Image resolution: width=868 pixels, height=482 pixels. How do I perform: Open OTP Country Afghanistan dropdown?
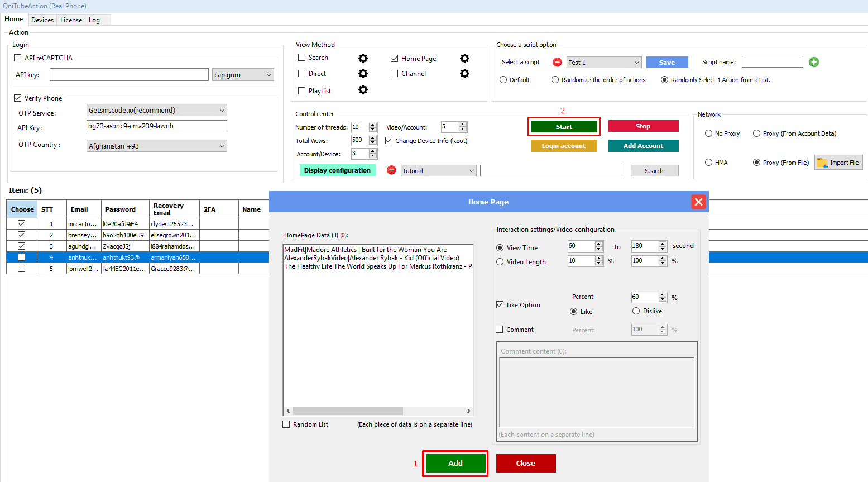157,146
